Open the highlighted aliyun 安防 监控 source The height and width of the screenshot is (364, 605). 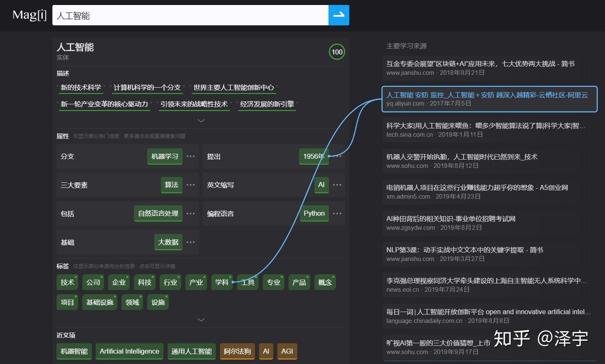[x=489, y=99]
